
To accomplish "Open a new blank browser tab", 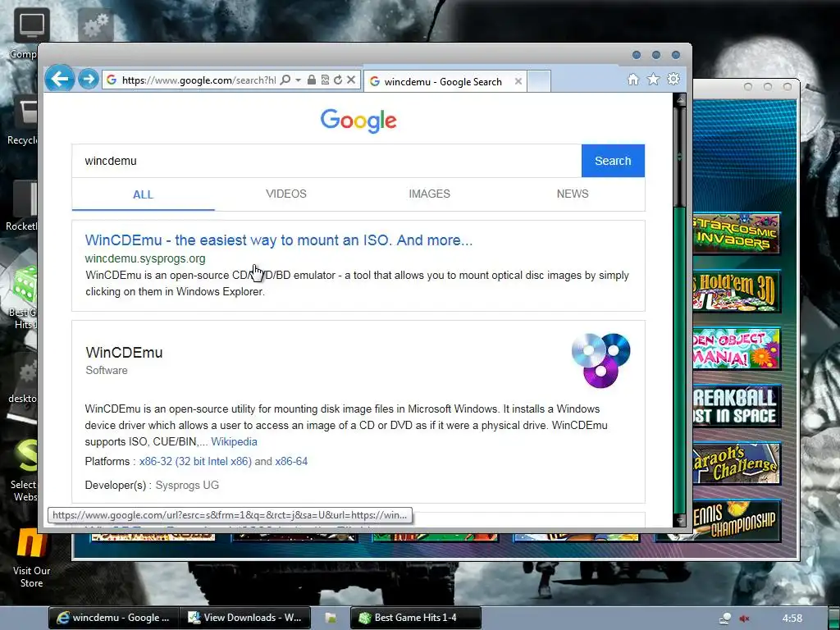I will 538,81.
